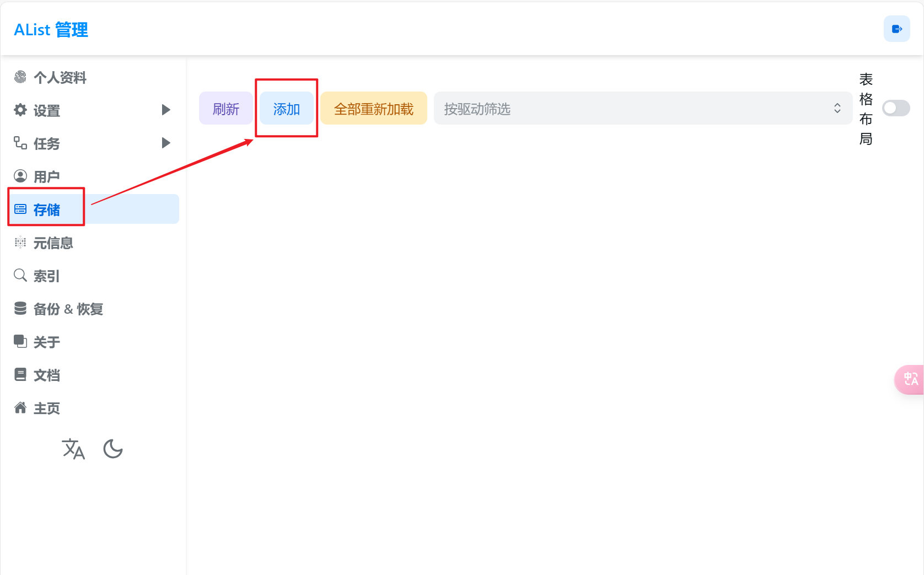Click the 任务 menu label

point(47,144)
